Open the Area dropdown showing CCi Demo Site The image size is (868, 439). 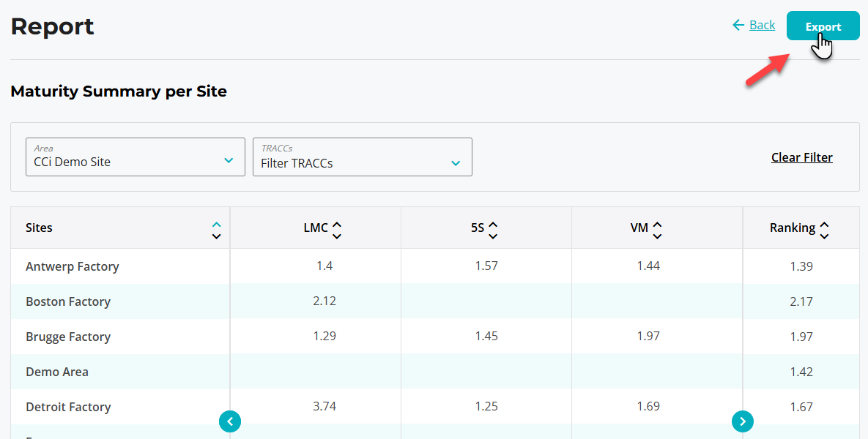tap(135, 157)
